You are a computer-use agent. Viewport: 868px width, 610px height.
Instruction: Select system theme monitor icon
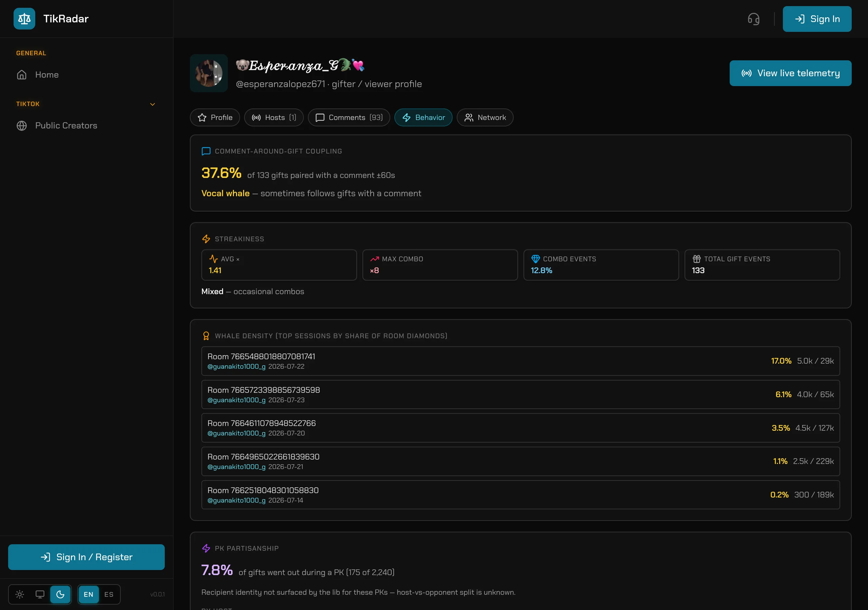coord(40,594)
